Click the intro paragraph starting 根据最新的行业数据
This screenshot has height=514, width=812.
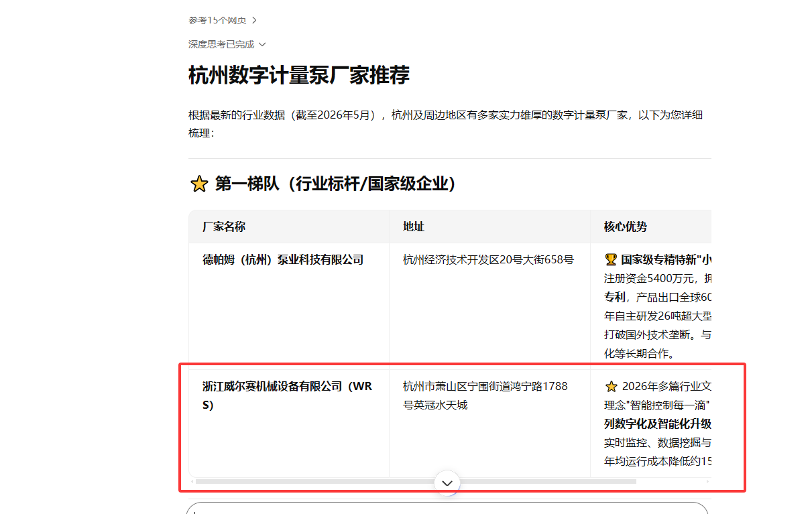click(446, 123)
